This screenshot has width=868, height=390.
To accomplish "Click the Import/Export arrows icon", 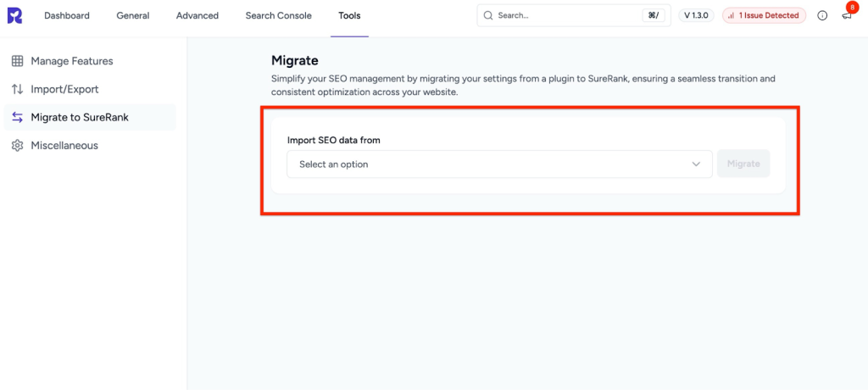I will [18, 89].
